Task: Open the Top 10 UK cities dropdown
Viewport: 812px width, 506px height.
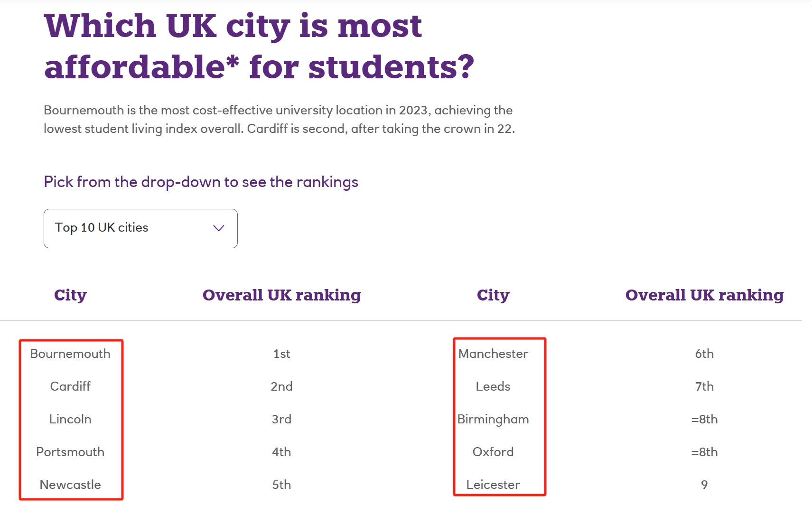Action: tap(140, 228)
